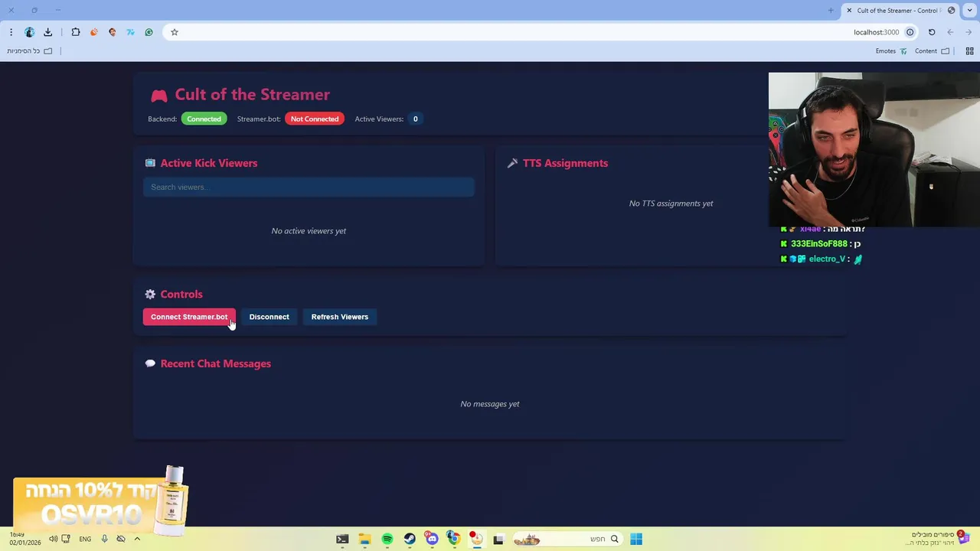Click the localhost:3000 address bar
The width and height of the screenshot is (980, 551).
541,32
